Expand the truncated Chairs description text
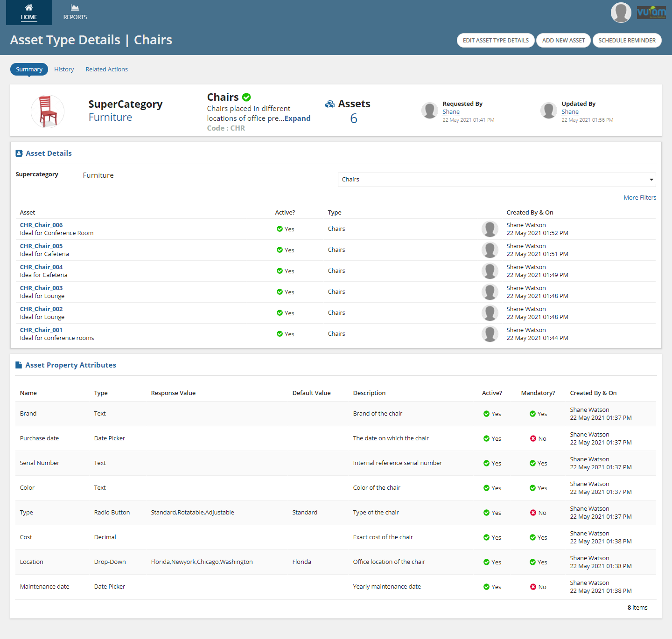672x639 pixels. tap(297, 118)
